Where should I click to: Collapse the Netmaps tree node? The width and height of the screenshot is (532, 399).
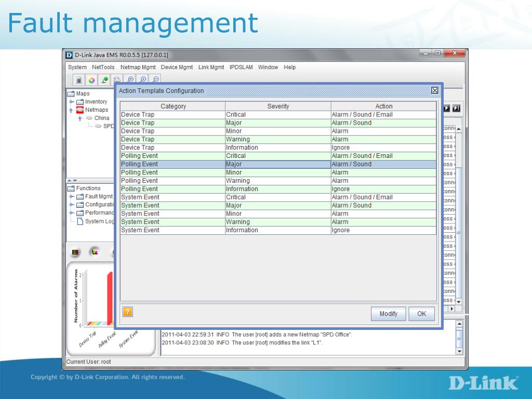point(71,110)
